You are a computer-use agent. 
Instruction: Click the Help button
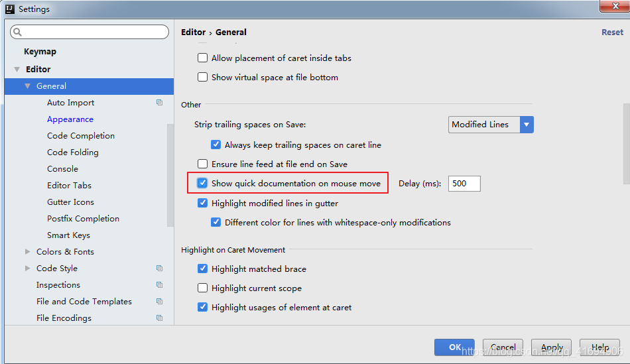pyautogui.click(x=600, y=347)
